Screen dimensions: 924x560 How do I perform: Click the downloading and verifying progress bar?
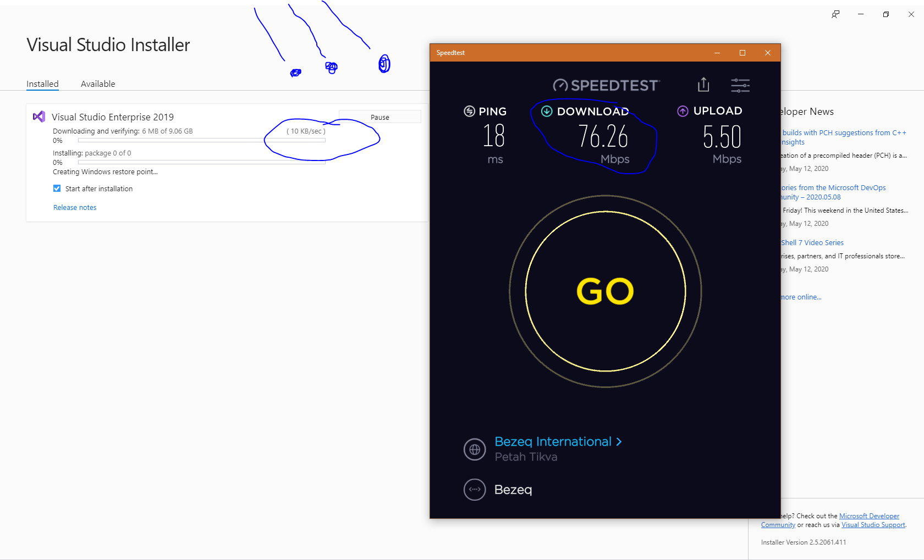tap(202, 141)
